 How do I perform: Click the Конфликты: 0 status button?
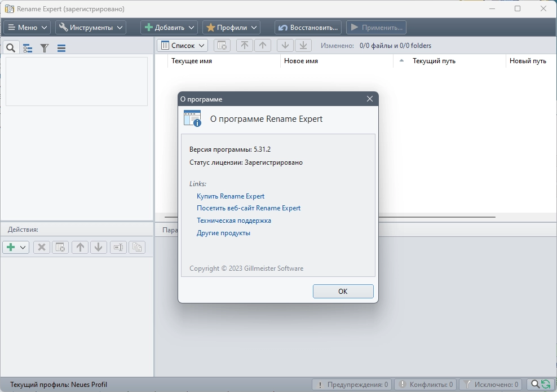[x=426, y=385]
